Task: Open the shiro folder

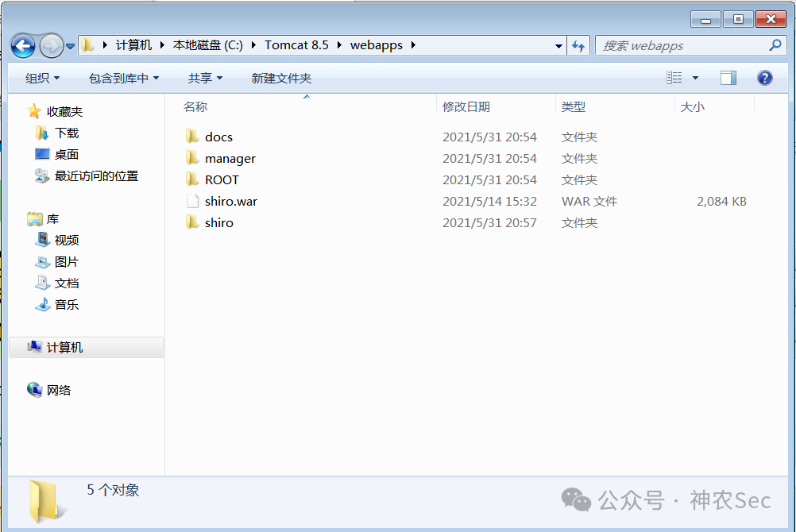Action: point(219,222)
